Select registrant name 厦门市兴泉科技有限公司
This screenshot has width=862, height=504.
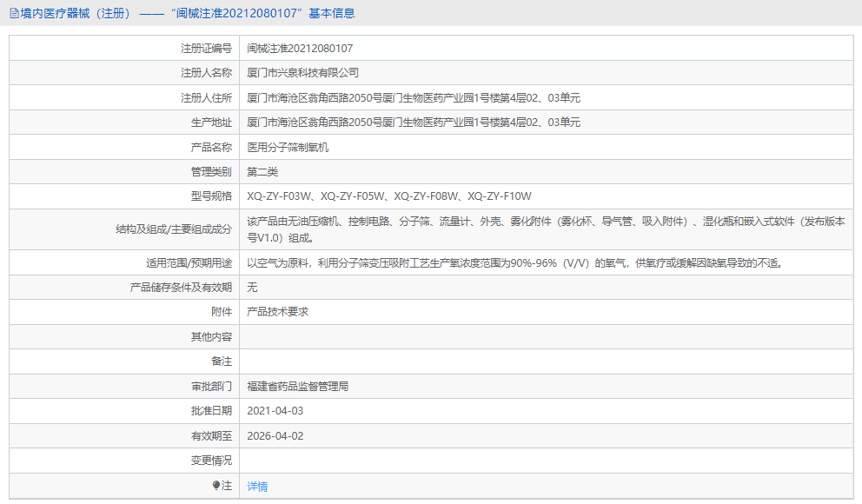point(303,72)
